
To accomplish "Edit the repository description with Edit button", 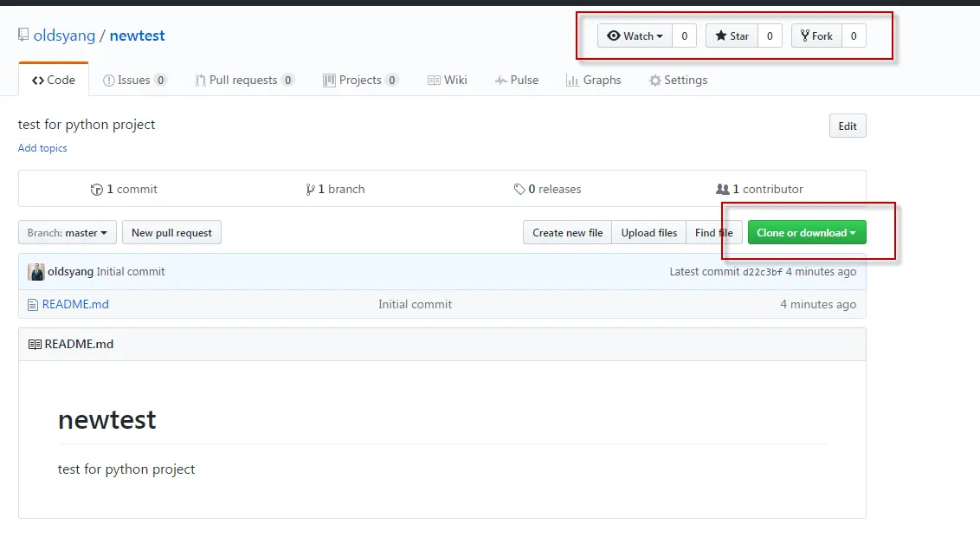I will pyautogui.click(x=848, y=126).
